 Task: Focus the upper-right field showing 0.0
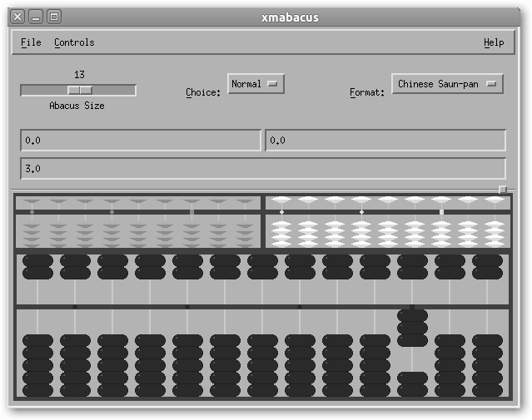385,141
